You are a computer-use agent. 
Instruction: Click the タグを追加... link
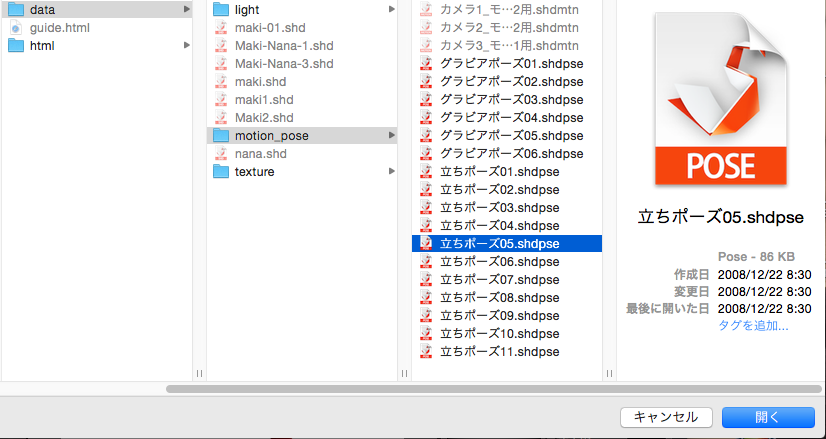(753, 326)
